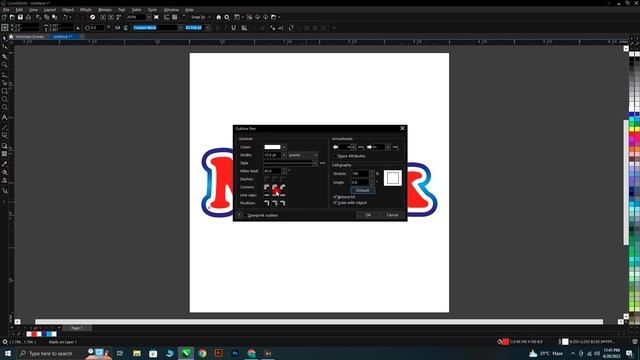The image size is (640, 360).
Task: Open the Edit menu
Action: click(19, 10)
